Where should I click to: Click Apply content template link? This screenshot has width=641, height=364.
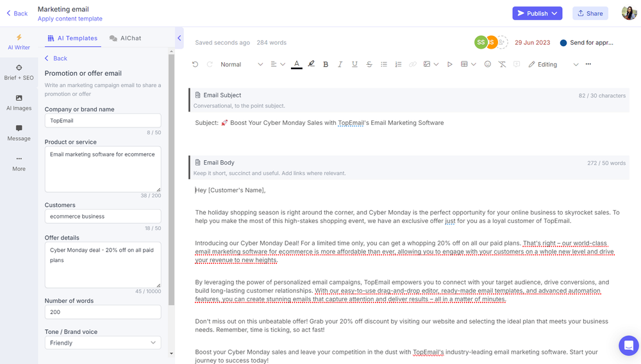click(70, 19)
